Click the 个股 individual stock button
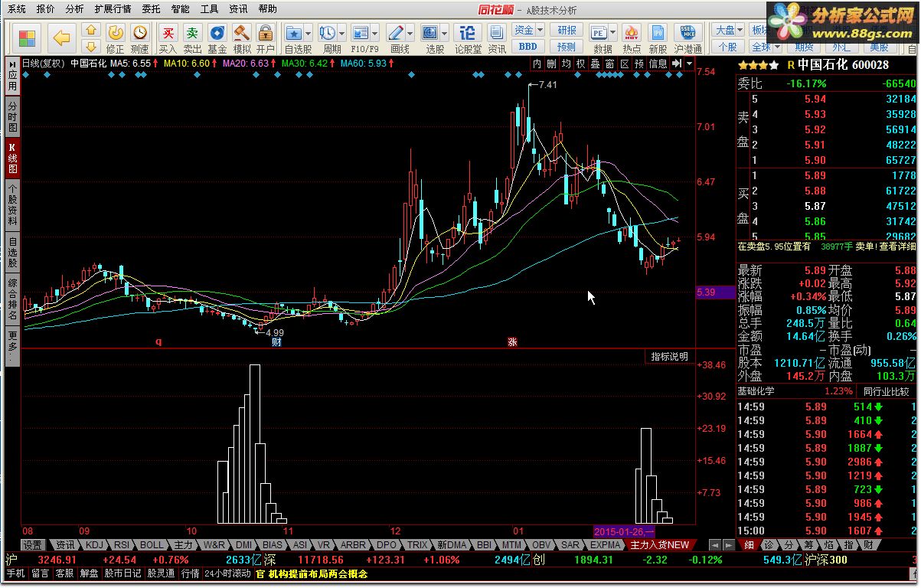The image size is (921, 588). (x=728, y=47)
